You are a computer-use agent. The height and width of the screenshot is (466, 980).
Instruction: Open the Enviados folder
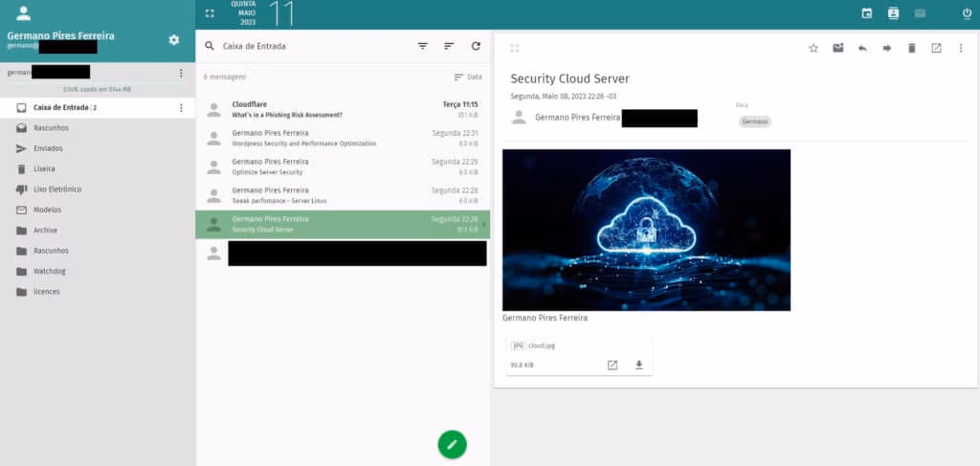coord(48,148)
